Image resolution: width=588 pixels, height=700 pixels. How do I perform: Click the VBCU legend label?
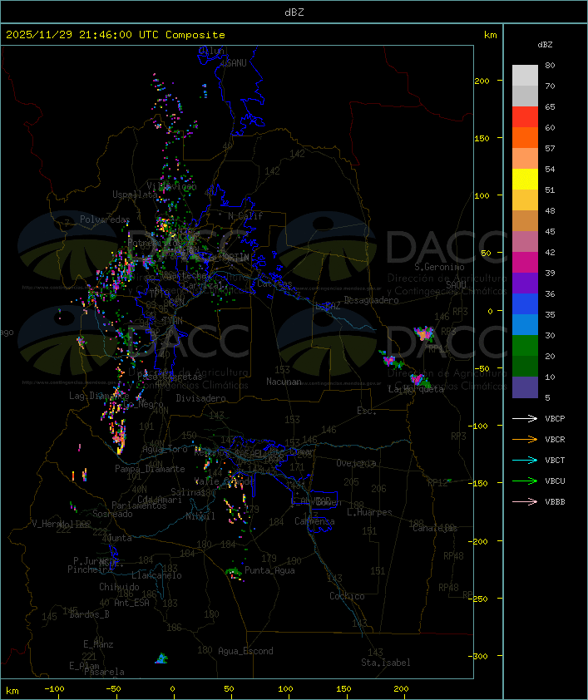(555, 481)
